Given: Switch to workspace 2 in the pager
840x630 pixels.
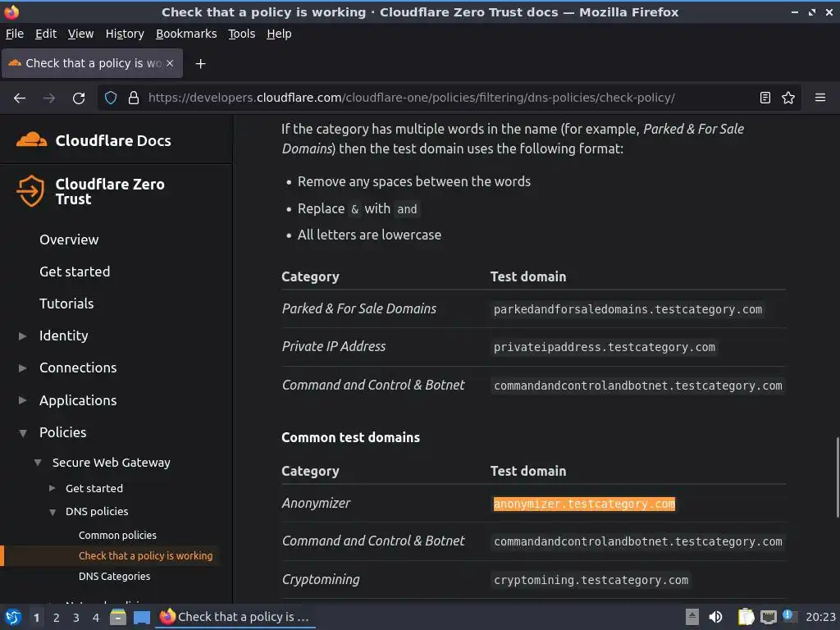Looking at the screenshot, I should click(x=57, y=618).
